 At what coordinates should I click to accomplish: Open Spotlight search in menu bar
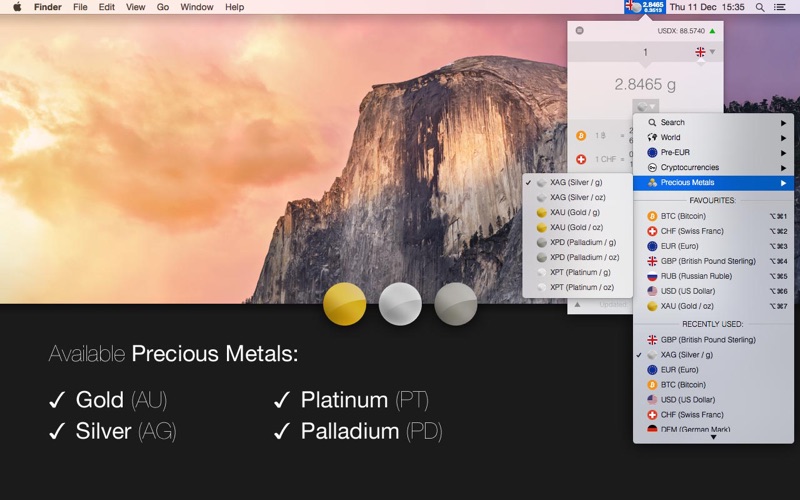coord(760,7)
